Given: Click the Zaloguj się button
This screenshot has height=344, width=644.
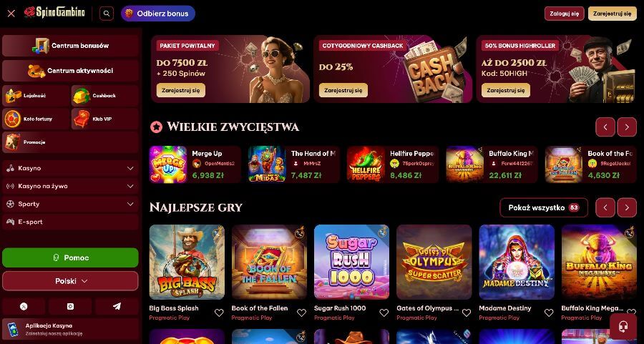Looking at the screenshot, I should (x=565, y=14).
